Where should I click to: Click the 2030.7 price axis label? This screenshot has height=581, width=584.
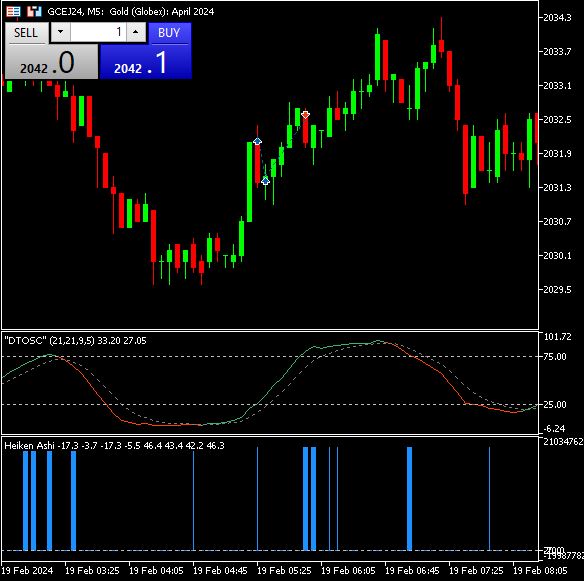(557, 222)
